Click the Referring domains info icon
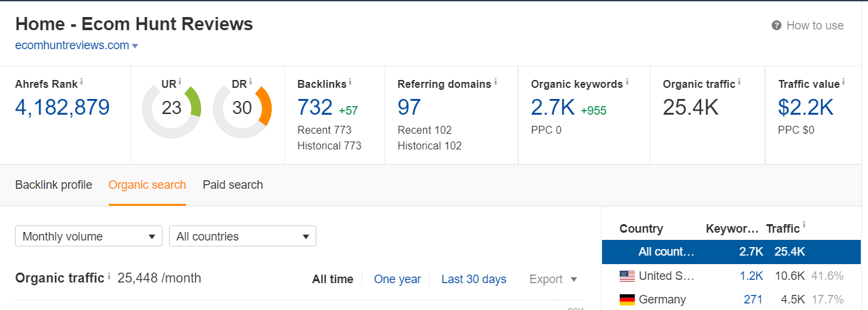 pyautogui.click(x=495, y=83)
